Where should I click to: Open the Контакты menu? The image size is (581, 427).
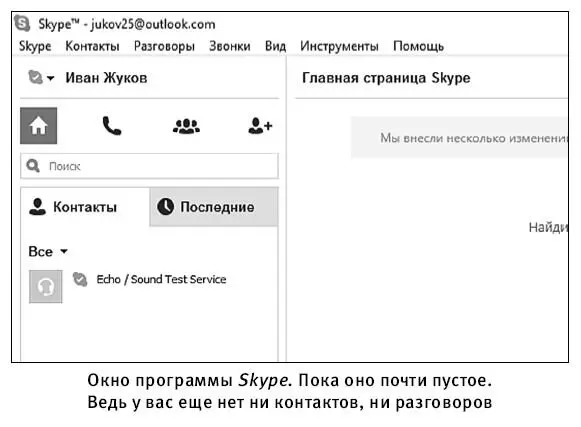[x=92, y=46]
